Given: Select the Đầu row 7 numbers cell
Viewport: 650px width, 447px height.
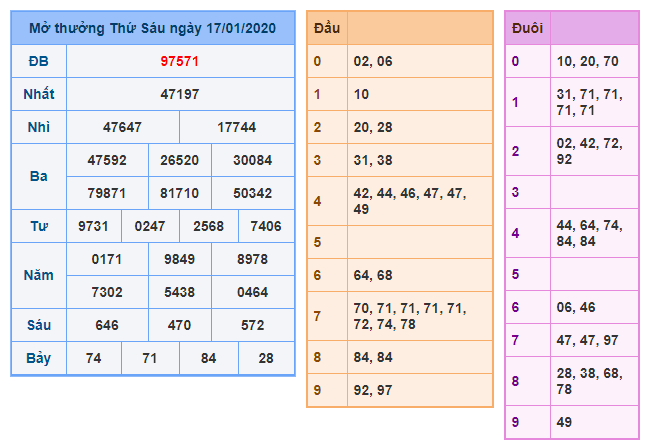Looking at the screenshot, I should 420,316.
